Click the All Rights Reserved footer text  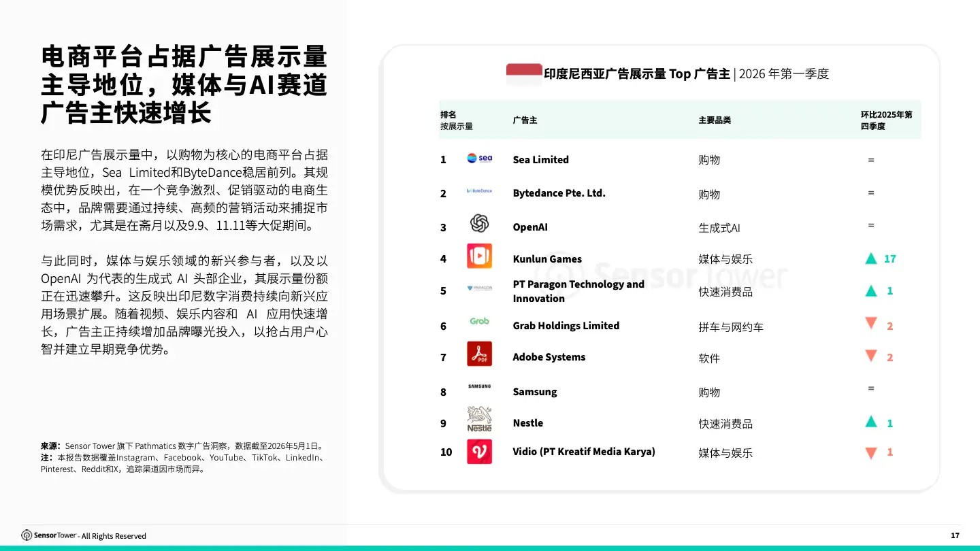click(114, 536)
